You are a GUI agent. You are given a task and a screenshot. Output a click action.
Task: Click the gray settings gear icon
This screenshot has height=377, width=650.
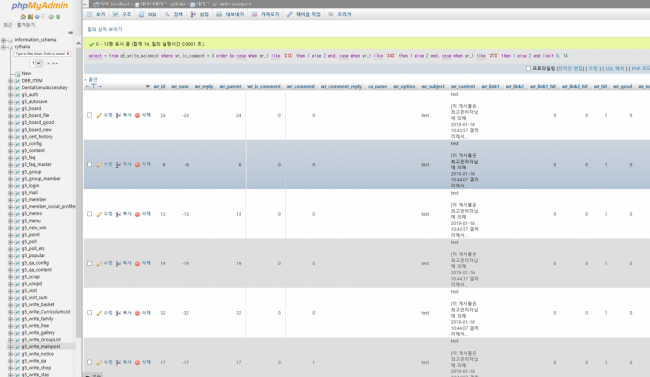tap(51, 17)
